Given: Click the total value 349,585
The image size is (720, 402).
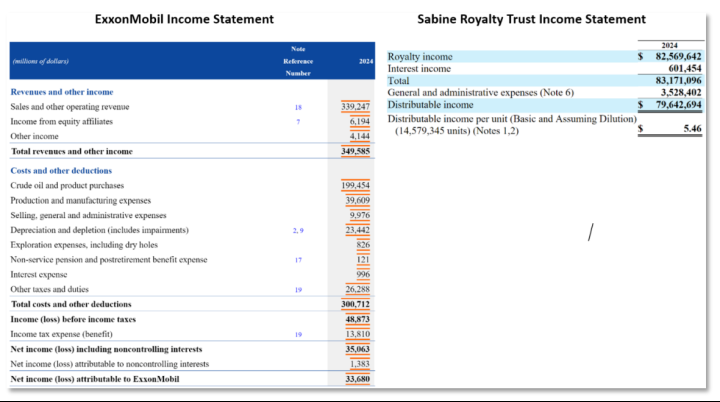Looking at the screenshot, I should 355,151.
